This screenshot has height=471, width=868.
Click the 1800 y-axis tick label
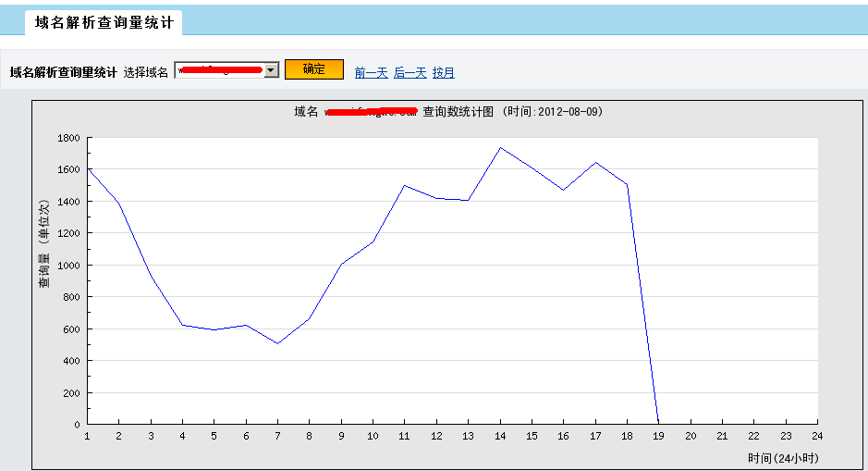[69, 138]
